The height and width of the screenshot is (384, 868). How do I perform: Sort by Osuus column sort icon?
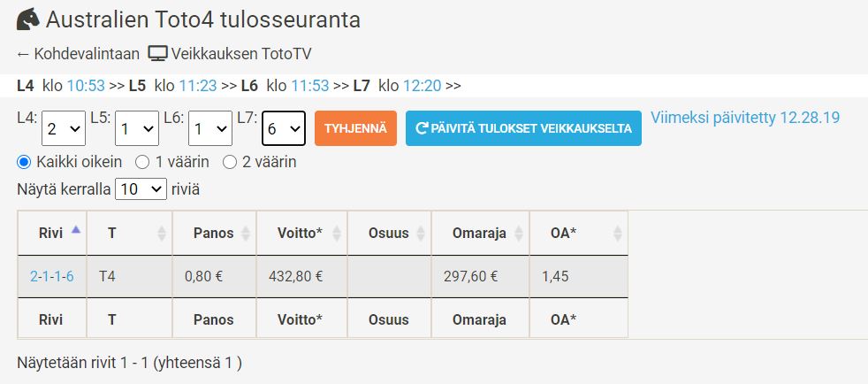click(x=421, y=234)
